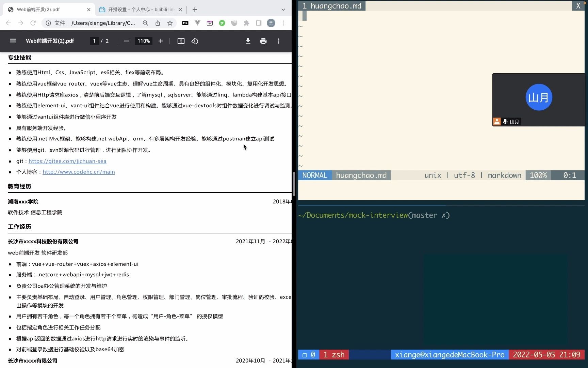This screenshot has height=368, width=588.
Task: Click the 能够通过vantui组件库 bullet line
Action: pos(66,117)
